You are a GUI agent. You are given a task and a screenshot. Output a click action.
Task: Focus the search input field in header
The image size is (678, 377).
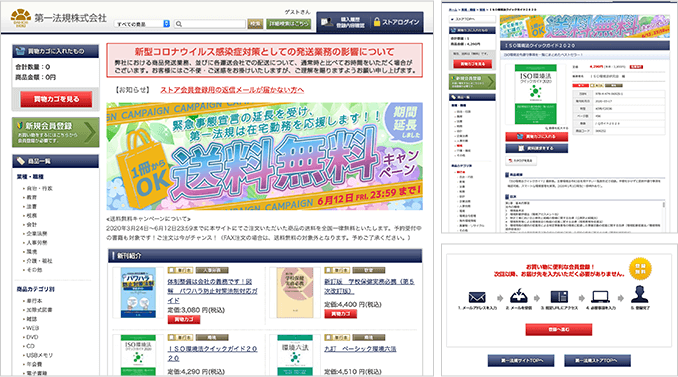[x=210, y=24]
